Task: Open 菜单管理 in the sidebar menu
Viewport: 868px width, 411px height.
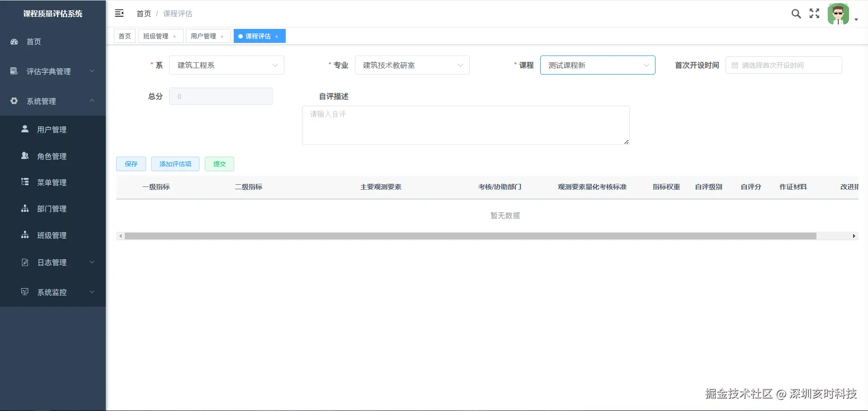Action: pos(53,182)
